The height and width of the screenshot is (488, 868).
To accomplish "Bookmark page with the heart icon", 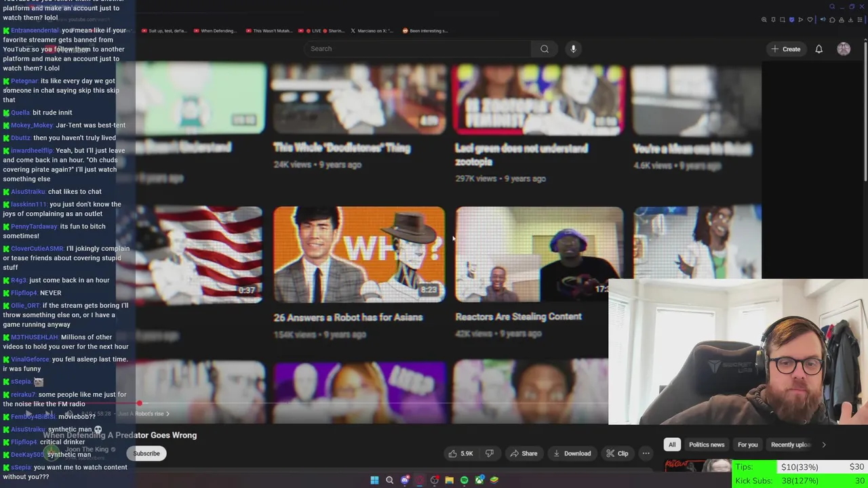I will 810,20.
